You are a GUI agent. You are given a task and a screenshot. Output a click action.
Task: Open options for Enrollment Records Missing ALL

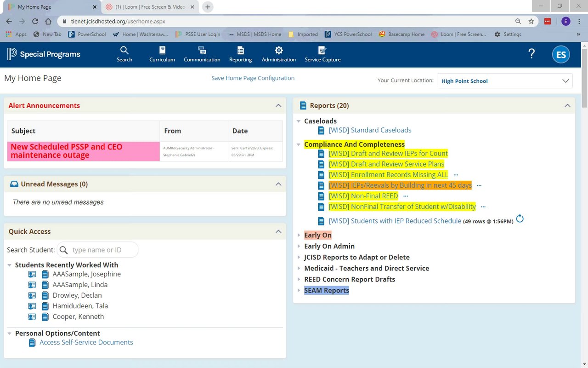pos(456,175)
